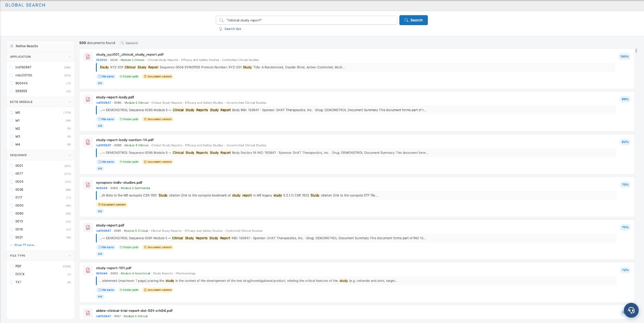Image resolution: width=644 pixels, height=323 pixels.
Task: Open PDF icon for study-report.pdf
Action: 88,227
